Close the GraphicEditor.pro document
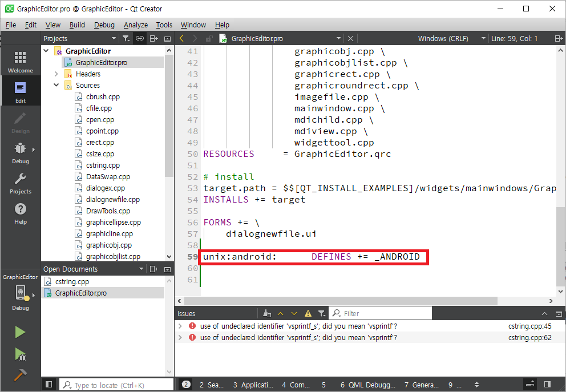 click(350, 38)
